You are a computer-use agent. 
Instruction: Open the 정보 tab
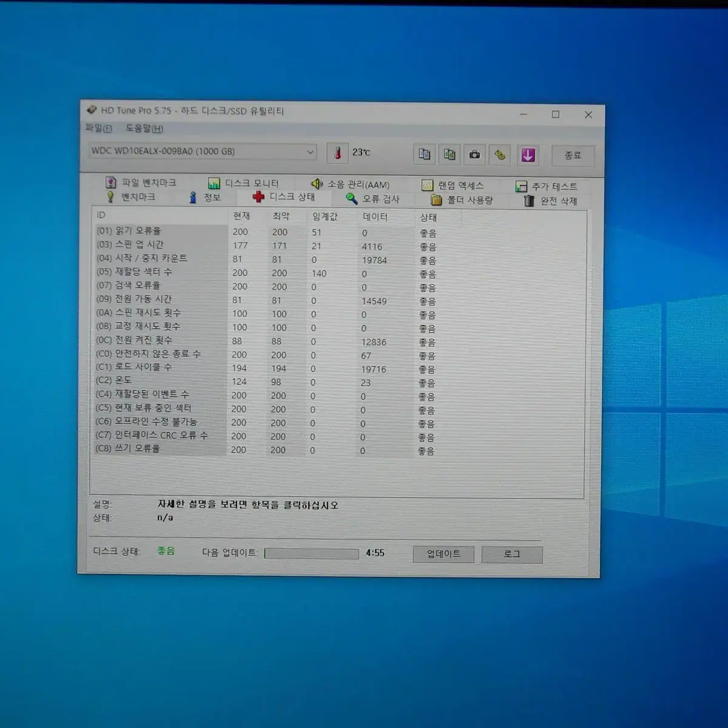coord(205,197)
